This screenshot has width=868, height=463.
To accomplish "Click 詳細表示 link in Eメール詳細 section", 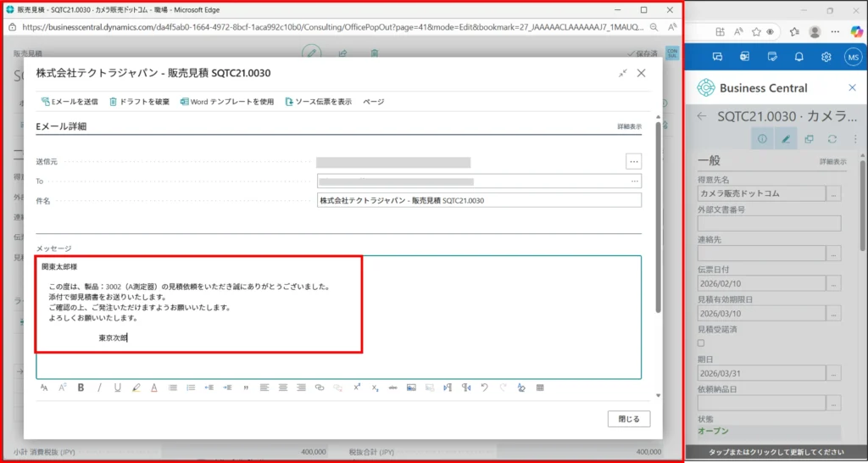I will tap(629, 127).
